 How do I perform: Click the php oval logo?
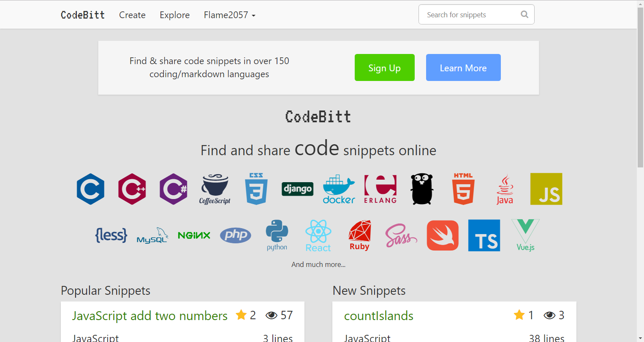tap(236, 235)
